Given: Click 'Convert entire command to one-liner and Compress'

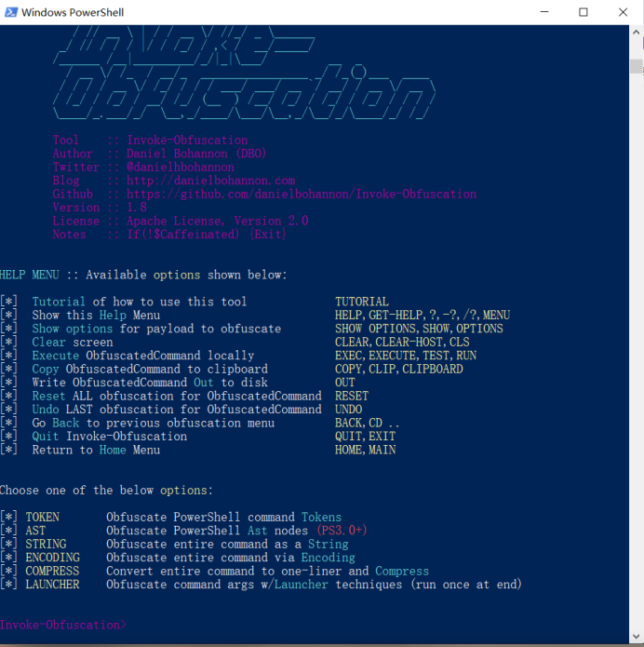Looking at the screenshot, I should coord(267,571).
